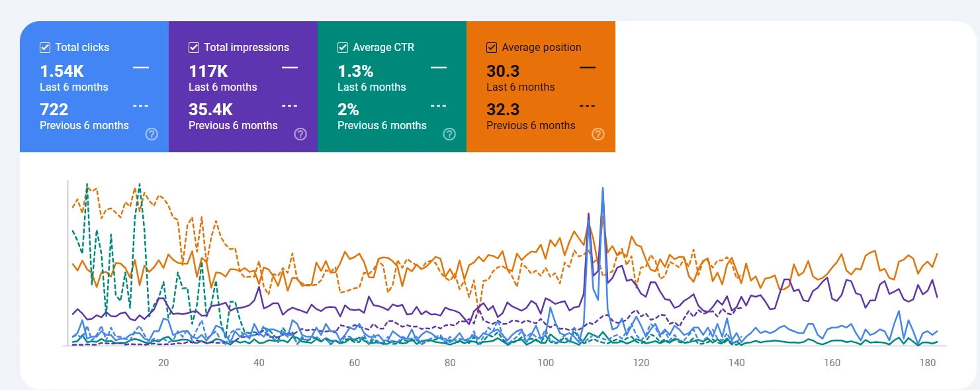The height and width of the screenshot is (390, 980).
Task: Click the 1.54K total clicks value
Action: click(x=62, y=72)
